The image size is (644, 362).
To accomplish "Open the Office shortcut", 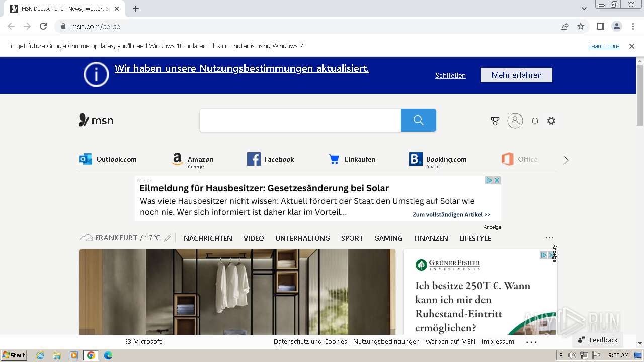I will tap(520, 159).
